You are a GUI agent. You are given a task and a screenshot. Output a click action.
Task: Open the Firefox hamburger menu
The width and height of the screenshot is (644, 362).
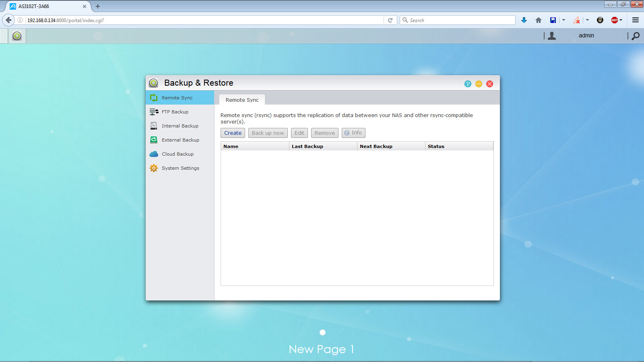point(636,20)
